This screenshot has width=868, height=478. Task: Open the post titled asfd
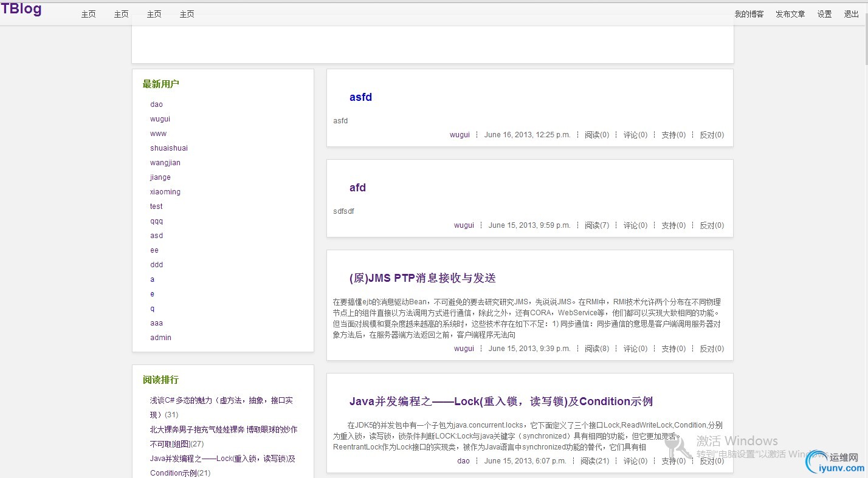(360, 97)
